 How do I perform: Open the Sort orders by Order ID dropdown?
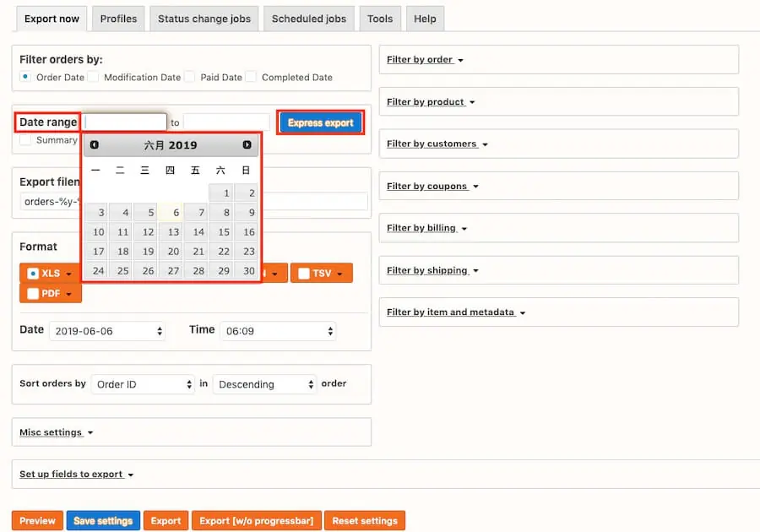pyautogui.click(x=143, y=384)
